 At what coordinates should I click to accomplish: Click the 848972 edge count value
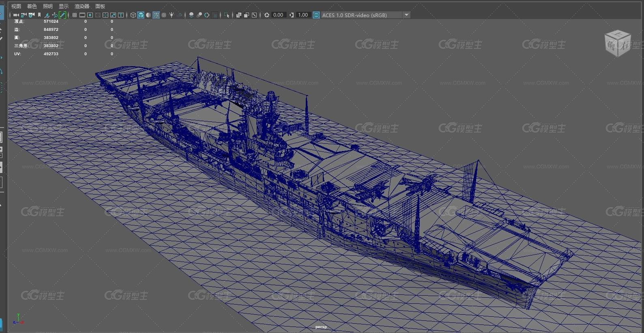click(x=51, y=30)
